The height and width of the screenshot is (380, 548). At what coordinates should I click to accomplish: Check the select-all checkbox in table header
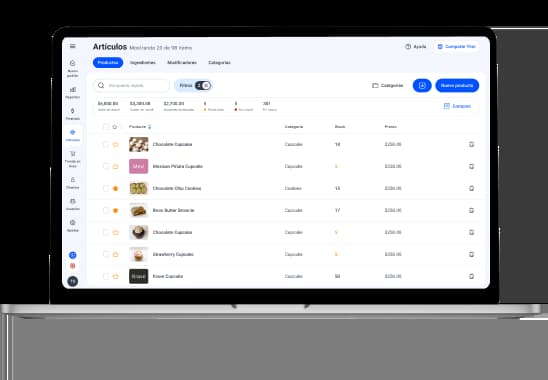[106, 127]
